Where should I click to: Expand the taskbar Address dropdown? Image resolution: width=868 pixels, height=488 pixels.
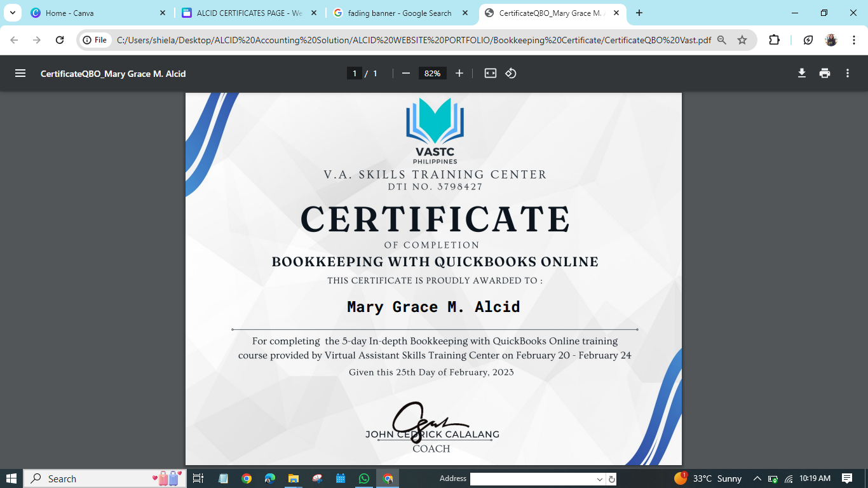599,479
